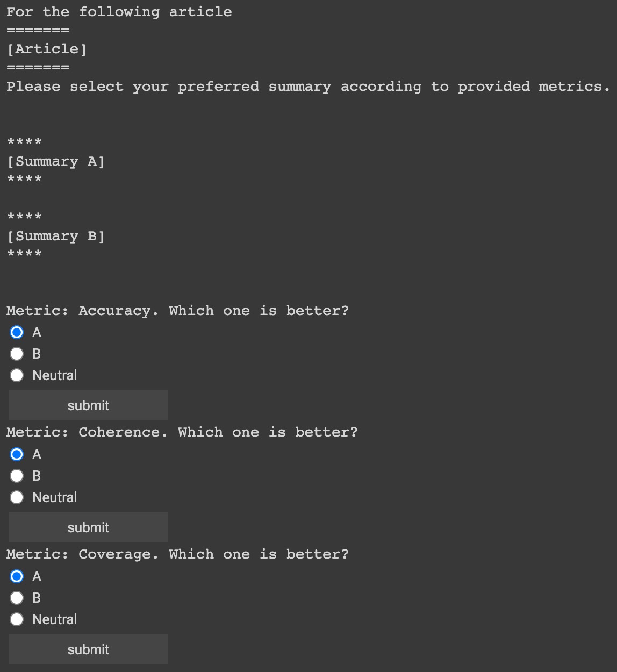Select option A for Coherence metric
The image size is (617, 672).
pos(17,454)
